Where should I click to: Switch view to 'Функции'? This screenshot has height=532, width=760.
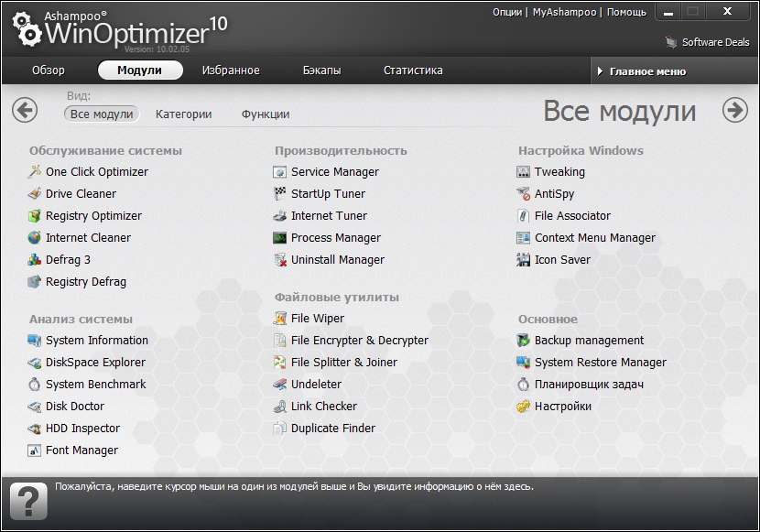(266, 114)
